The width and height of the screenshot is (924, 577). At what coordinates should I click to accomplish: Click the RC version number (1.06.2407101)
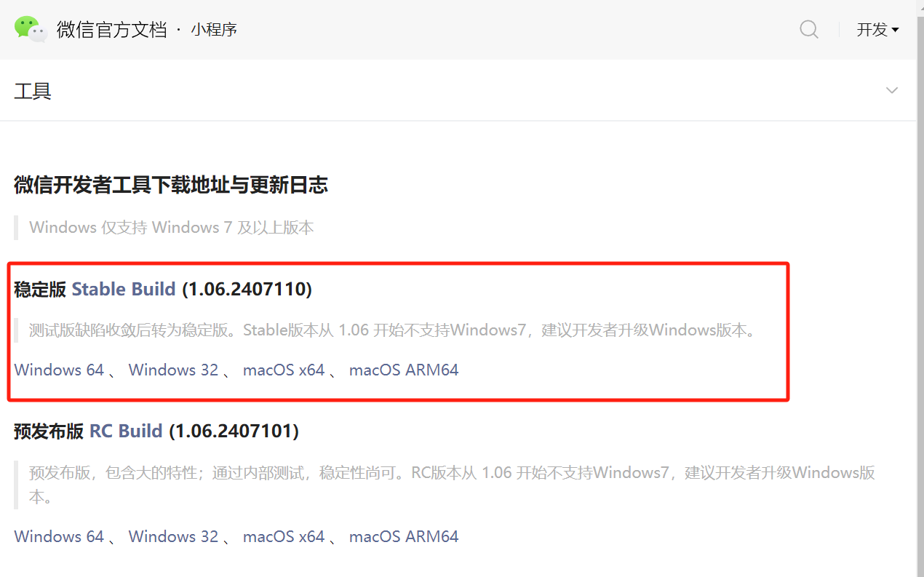click(234, 431)
